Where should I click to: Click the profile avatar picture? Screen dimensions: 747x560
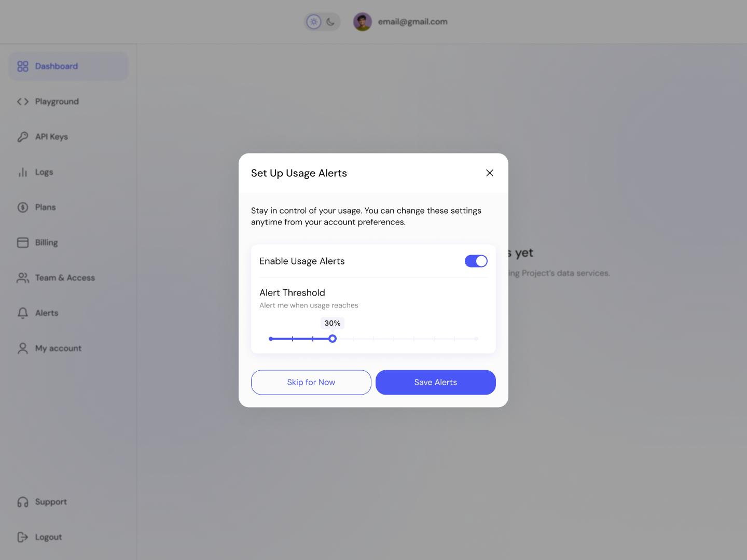tap(363, 21)
